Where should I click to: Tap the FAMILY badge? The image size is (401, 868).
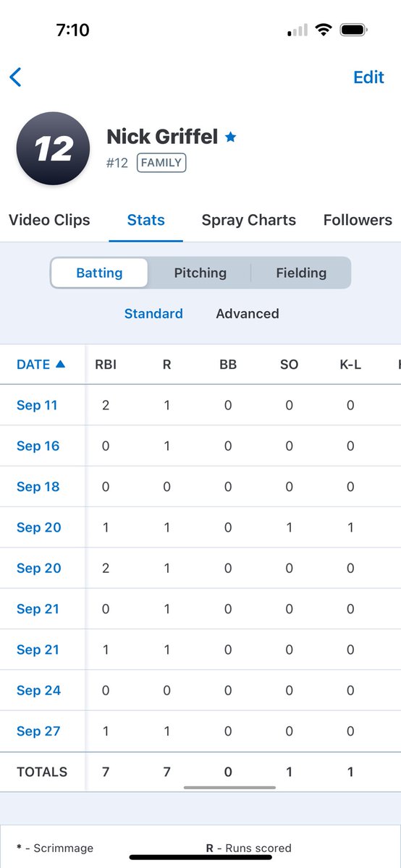tap(161, 163)
